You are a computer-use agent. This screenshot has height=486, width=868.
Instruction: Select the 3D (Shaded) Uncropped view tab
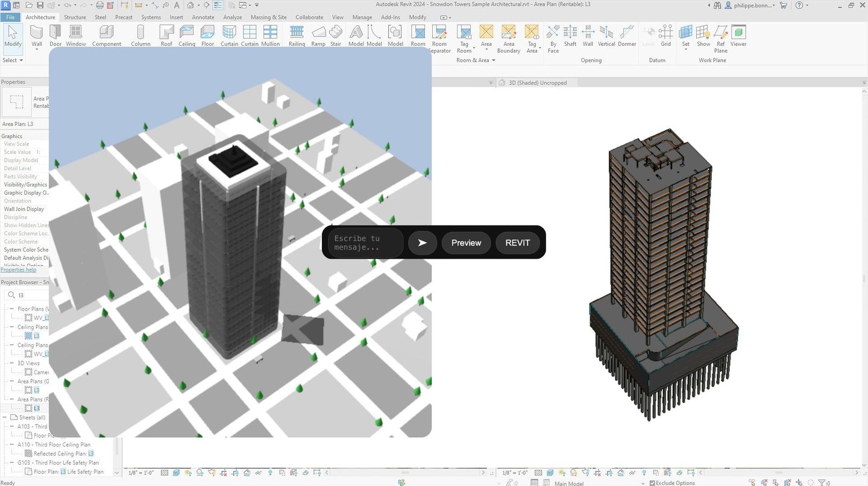538,83
